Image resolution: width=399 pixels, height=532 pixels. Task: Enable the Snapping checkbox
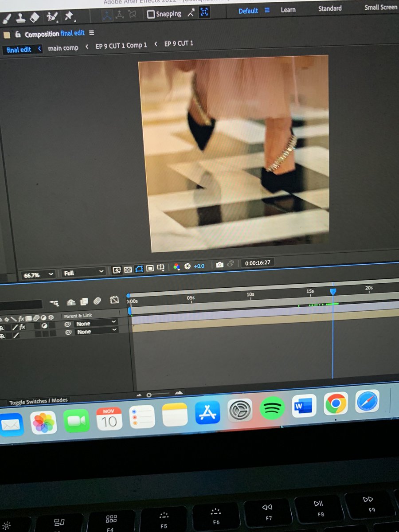pos(151,14)
